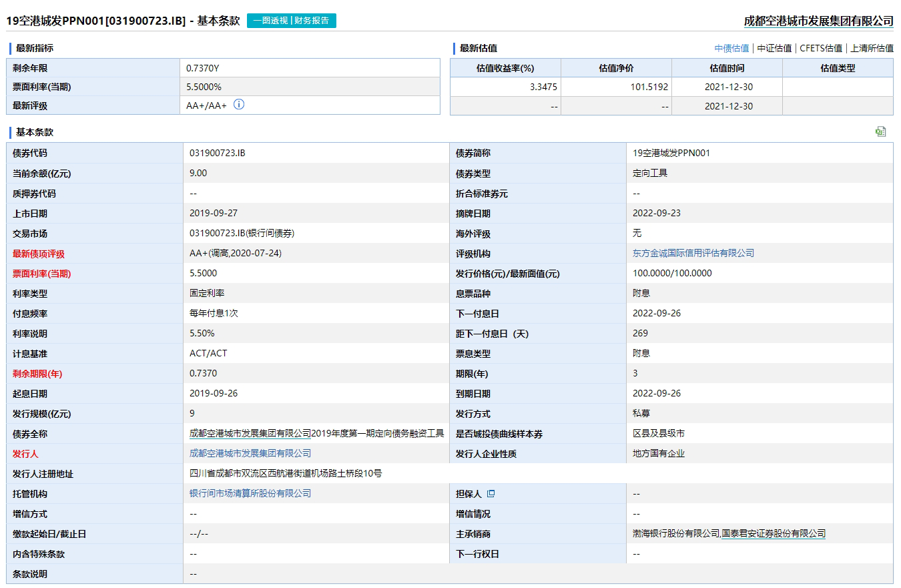The image size is (901, 588).
Task: Select bond type value 定向工具
Action: (650, 173)
